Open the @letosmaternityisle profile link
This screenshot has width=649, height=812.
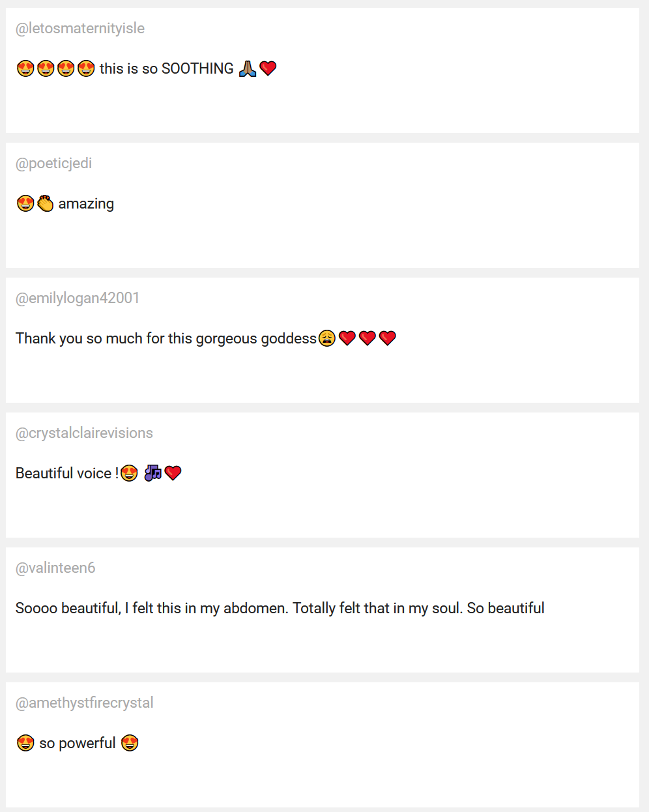(x=80, y=28)
